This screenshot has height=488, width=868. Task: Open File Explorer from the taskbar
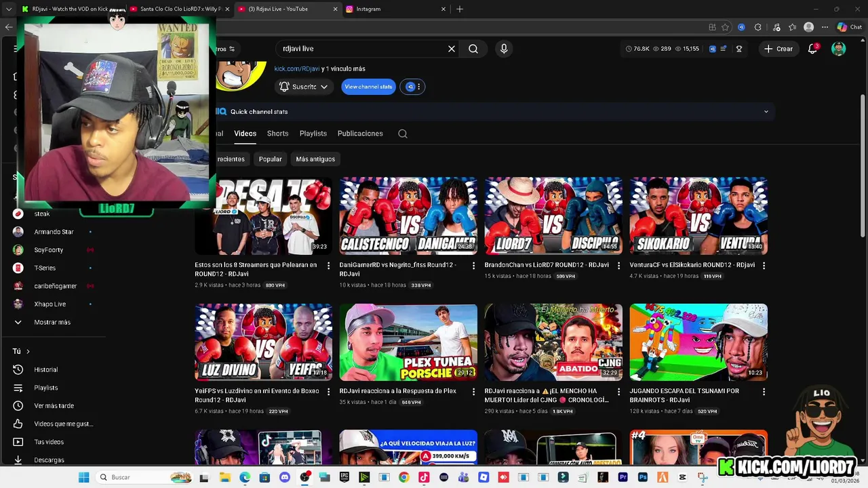click(224, 477)
